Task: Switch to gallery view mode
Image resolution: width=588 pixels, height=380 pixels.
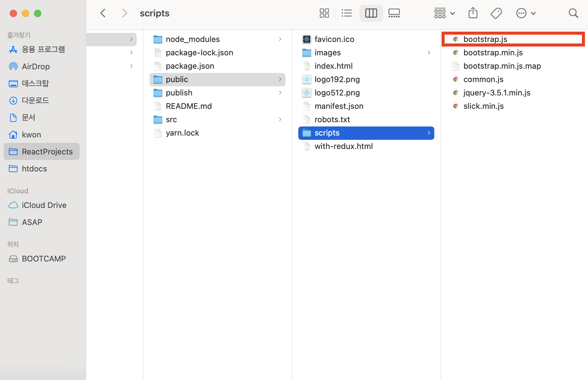Action: pyautogui.click(x=394, y=13)
